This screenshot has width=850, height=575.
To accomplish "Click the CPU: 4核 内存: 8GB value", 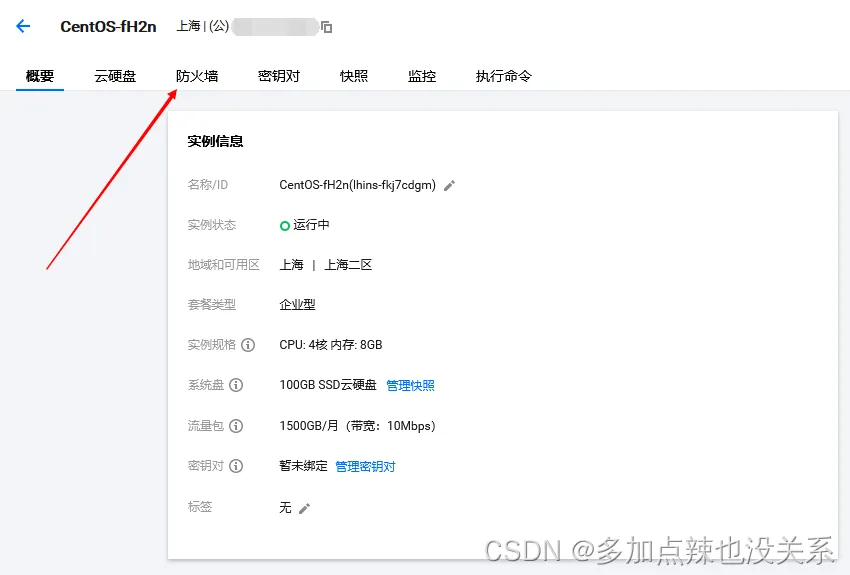I will [331, 345].
